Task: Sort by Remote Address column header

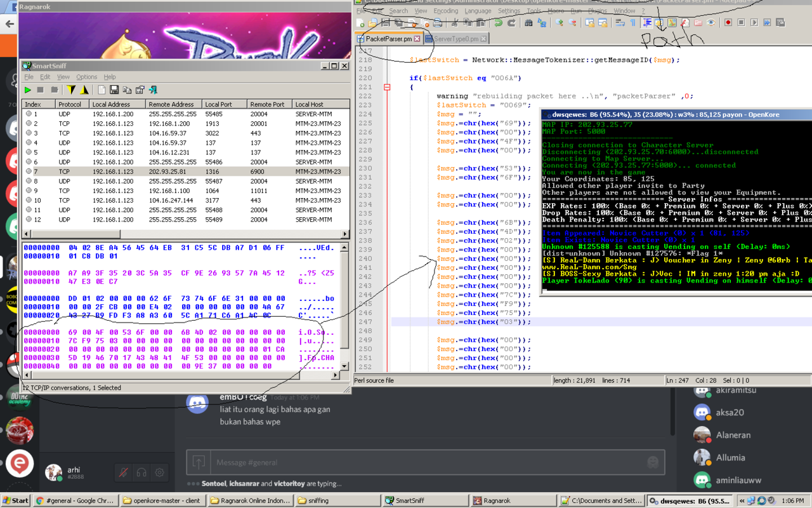Action: coord(174,104)
